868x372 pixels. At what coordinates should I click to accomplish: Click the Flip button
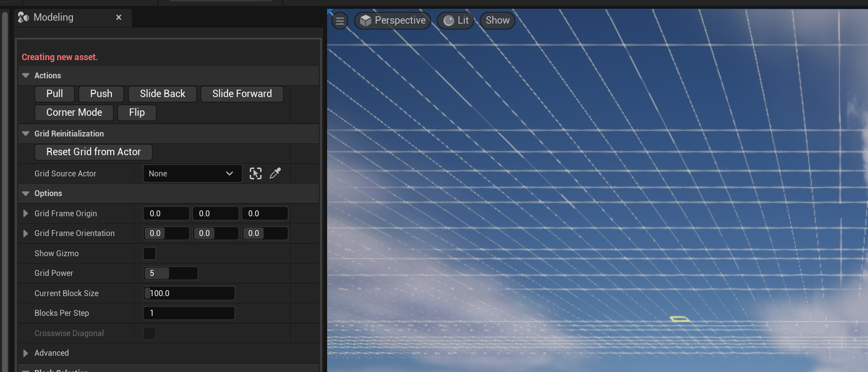[137, 112]
